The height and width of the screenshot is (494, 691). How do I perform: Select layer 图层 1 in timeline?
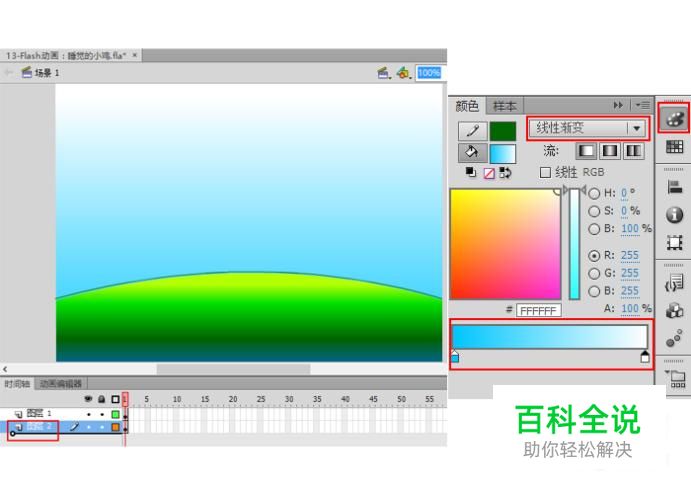click(x=39, y=414)
